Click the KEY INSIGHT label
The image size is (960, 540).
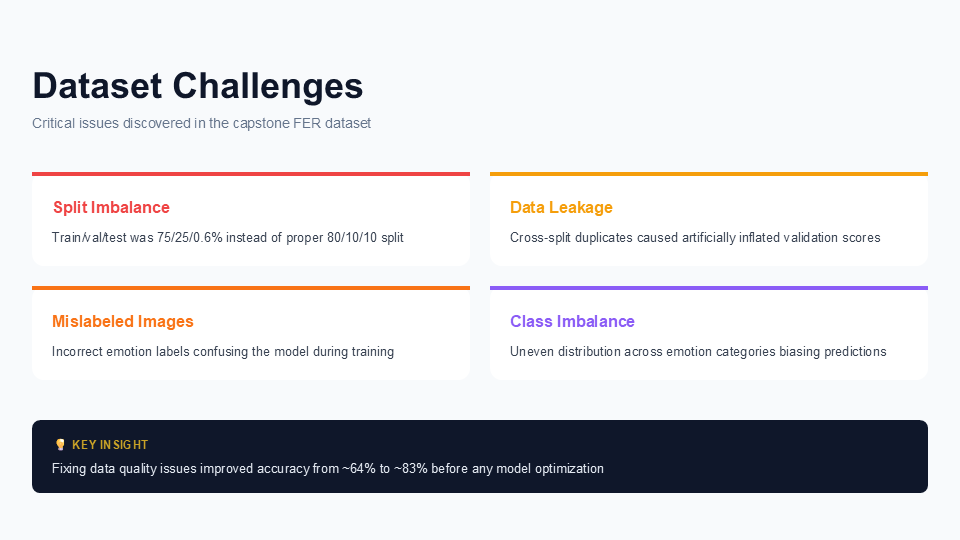(110, 445)
